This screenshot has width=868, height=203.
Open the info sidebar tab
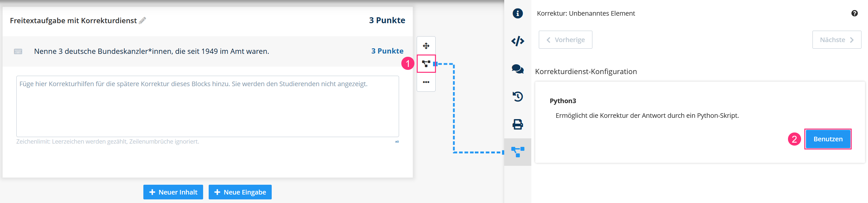517,13
